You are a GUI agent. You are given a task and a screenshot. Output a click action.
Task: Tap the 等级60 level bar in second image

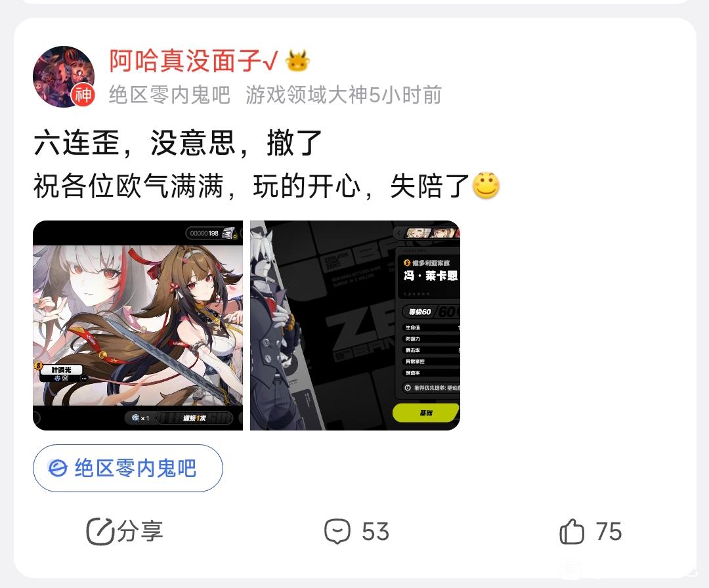click(431, 312)
